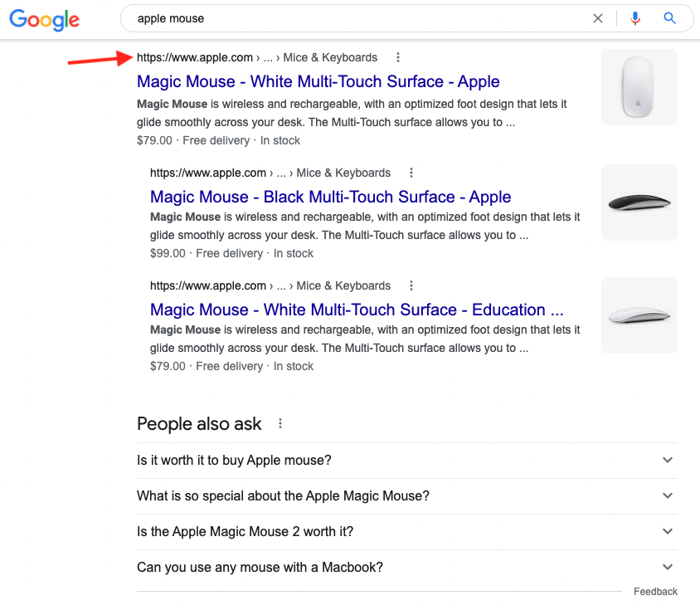Open Magic Mouse Black Multi-Touch Surface link
The width and height of the screenshot is (700, 610).
pyautogui.click(x=330, y=197)
